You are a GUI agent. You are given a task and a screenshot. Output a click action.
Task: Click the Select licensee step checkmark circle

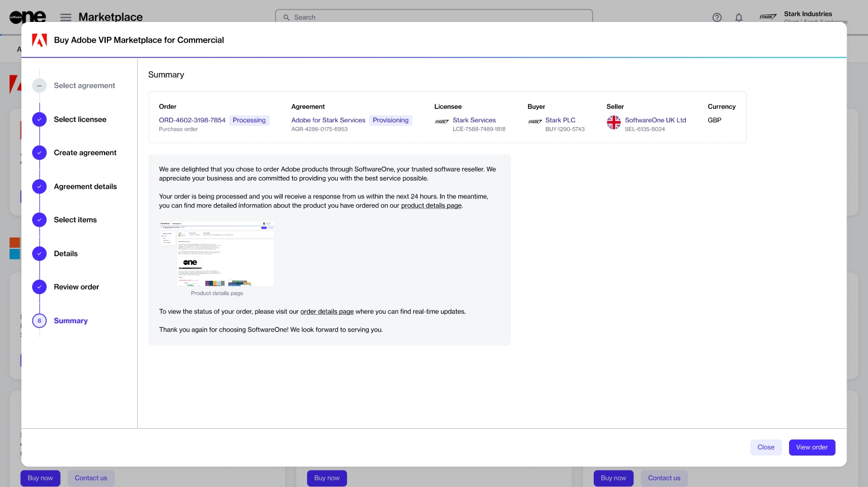point(39,119)
